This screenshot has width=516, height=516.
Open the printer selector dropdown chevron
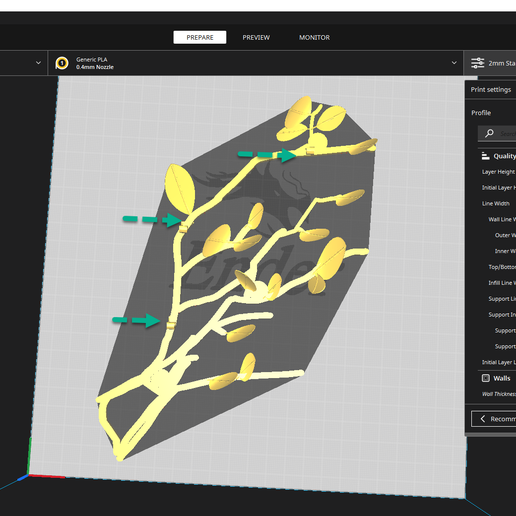coord(38,63)
